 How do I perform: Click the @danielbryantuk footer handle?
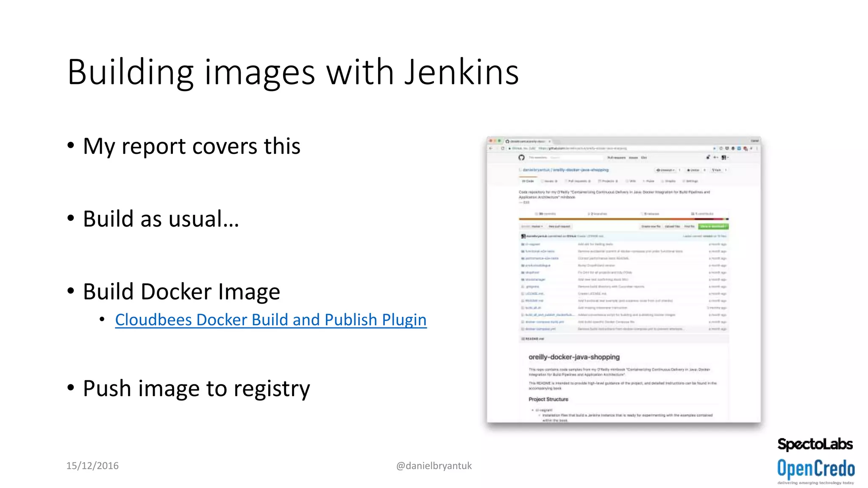point(434,466)
